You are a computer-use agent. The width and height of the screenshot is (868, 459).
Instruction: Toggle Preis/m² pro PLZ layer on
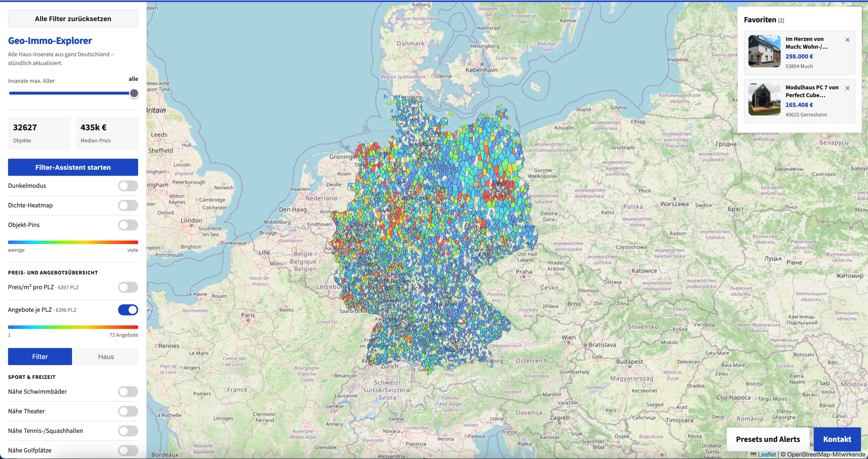point(128,287)
